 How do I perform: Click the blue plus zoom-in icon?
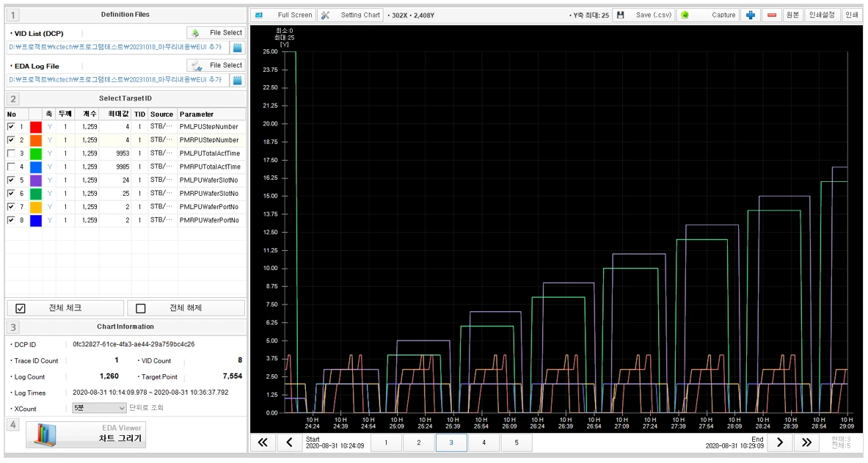point(751,15)
